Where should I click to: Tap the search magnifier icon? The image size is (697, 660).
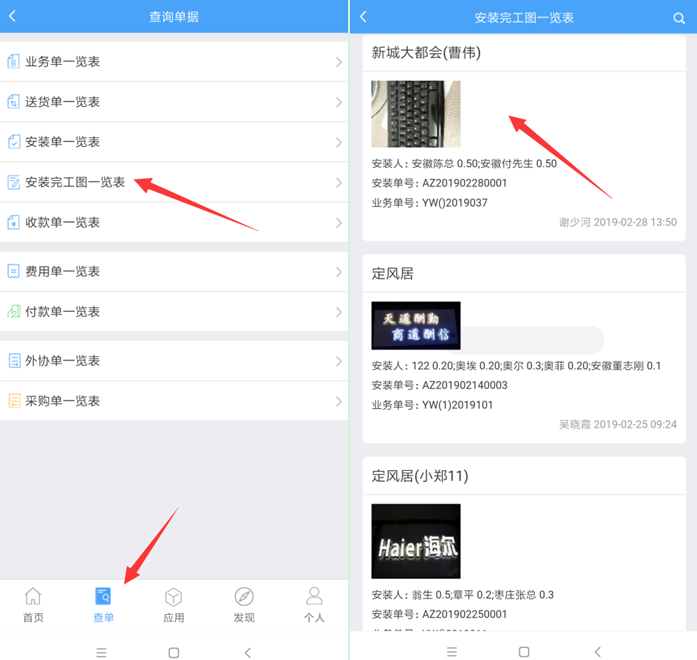pyautogui.click(x=679, y=17)
